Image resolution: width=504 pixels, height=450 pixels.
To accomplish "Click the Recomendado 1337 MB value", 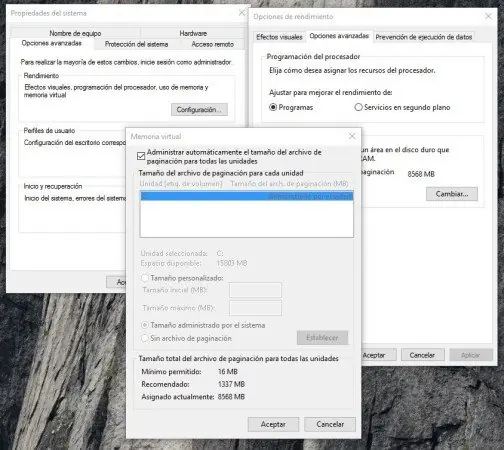I will (232, 384).
